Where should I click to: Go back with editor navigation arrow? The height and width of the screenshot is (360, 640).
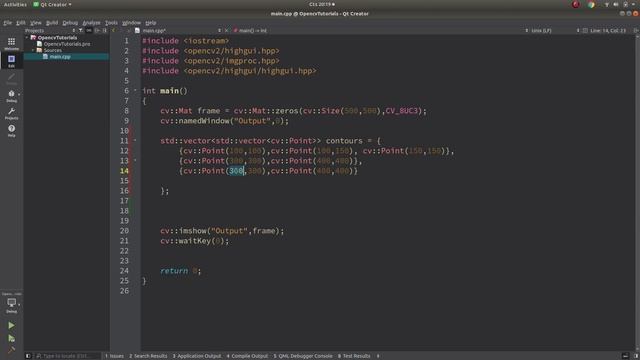click(x=113, y=31)
